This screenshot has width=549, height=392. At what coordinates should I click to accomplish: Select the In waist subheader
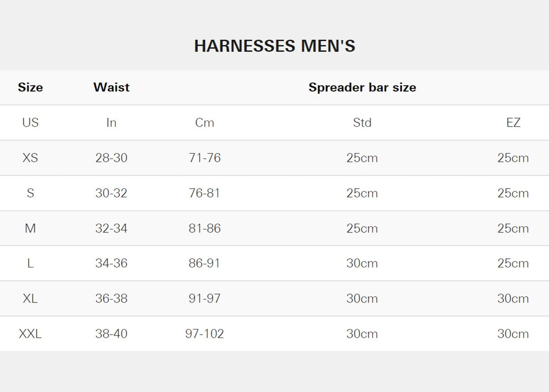pos(111,123)
